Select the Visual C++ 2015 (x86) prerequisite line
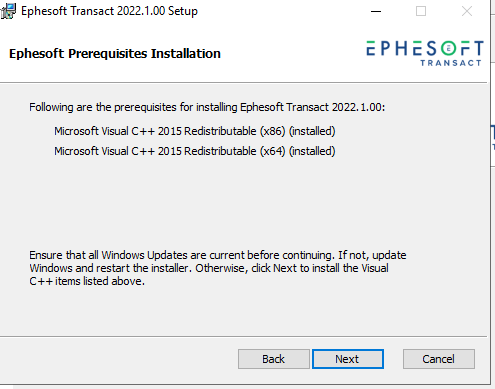 coord(195,131)
